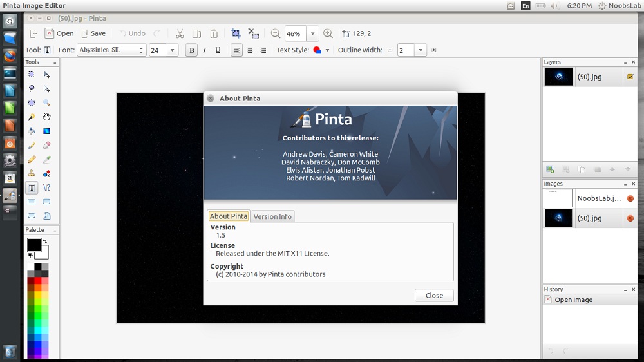Select the Rectangle shape tool
This screenshot has width=644, height=362.
(x=32, y=202)
